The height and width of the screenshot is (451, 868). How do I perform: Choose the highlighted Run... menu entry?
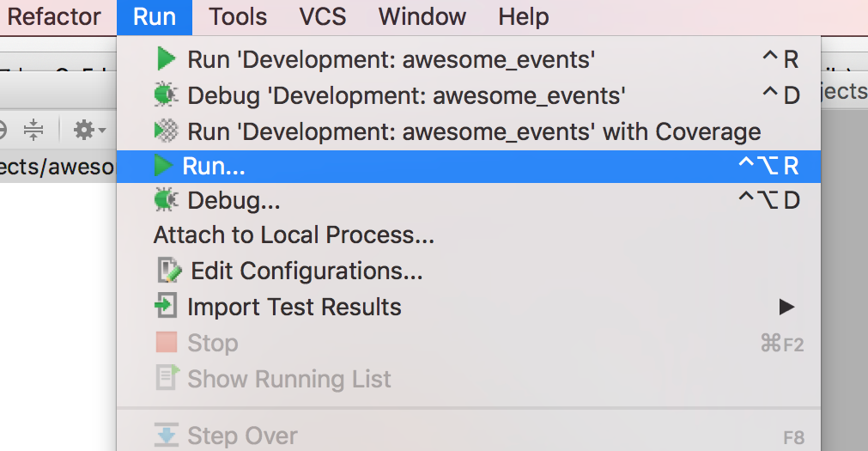point(215,167)
